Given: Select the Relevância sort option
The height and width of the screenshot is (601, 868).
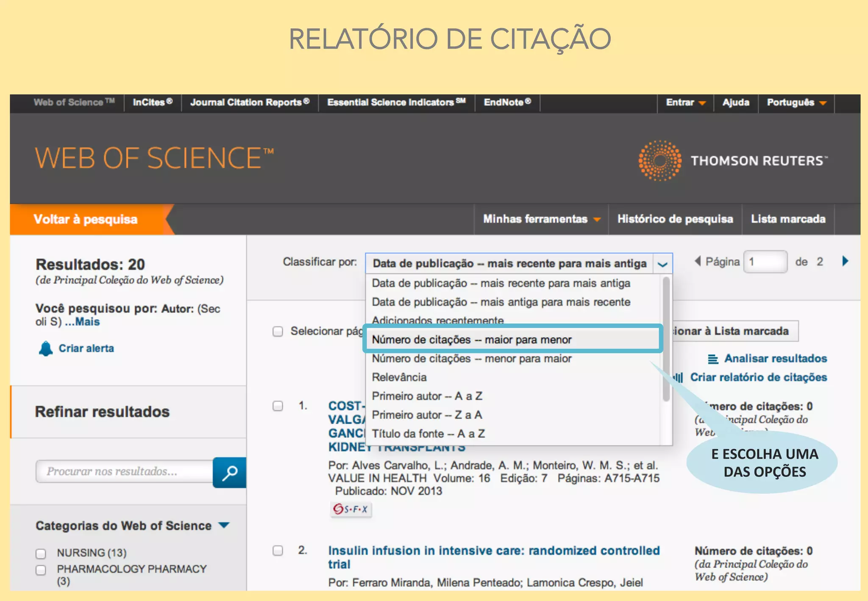Looking at the screenshot, I should 399,377.
